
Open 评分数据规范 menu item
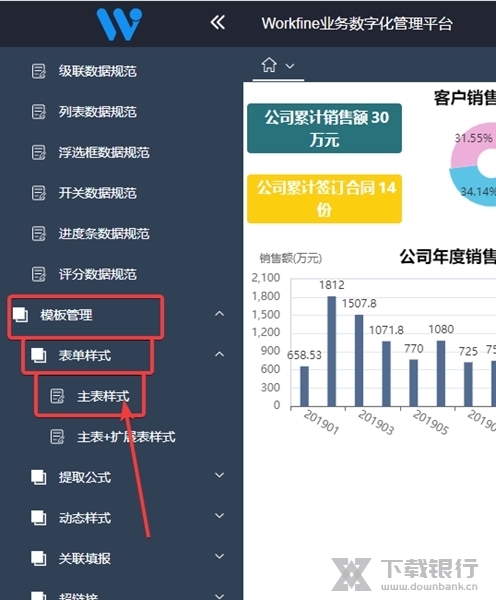(x=98, y=274)
